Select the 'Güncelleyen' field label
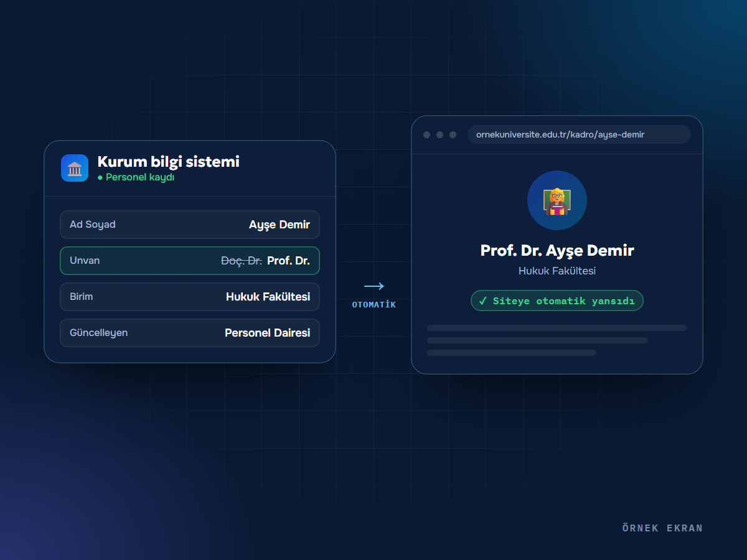Image resolution: width=747 pixels, height=560 pixels. coord(99,333)
